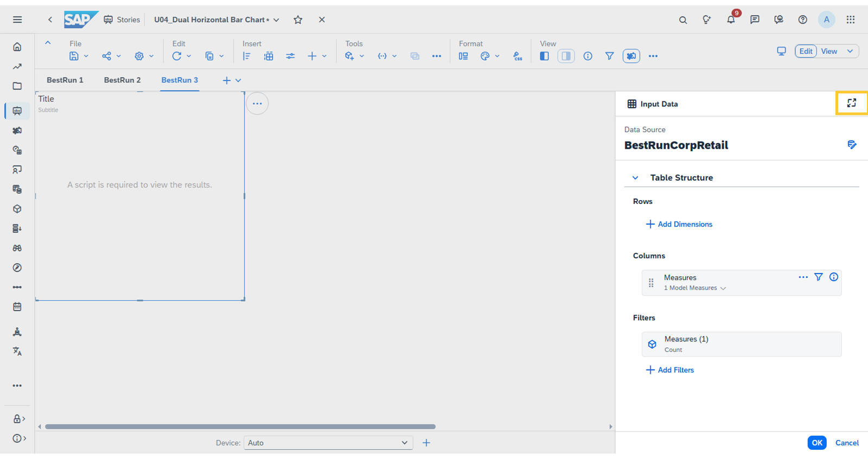
Task: Open more options for Measures column item
Action: (x=803, y=277)
